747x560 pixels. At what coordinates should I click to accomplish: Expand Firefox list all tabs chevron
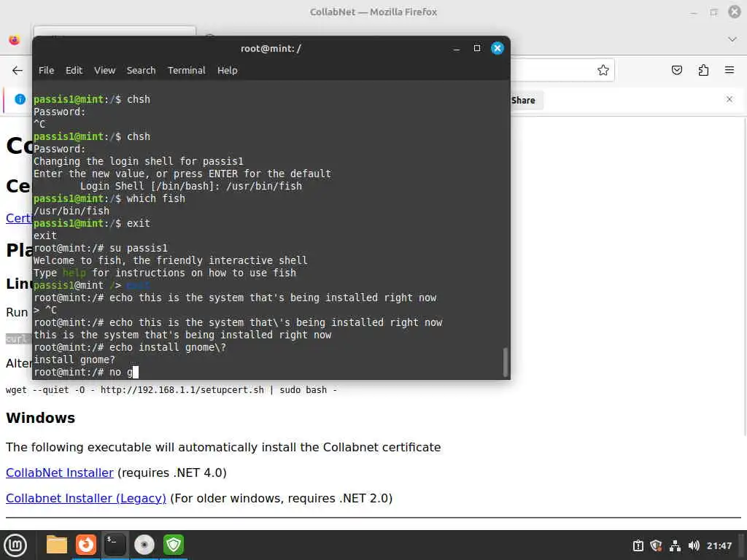(732, 39)
